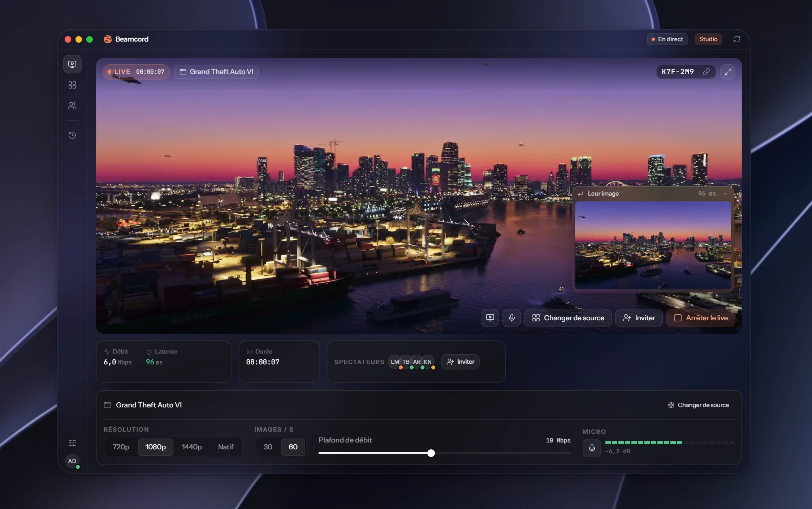Viewport: 812px width, 509px height.
Task: Click the TB spectator avatar
Action: [406, 362]
